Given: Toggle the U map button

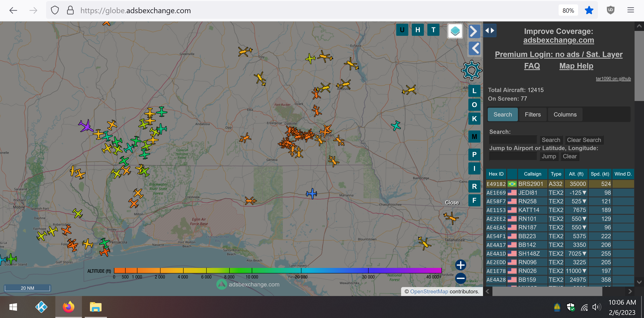Looking at the screenshot, I should 402,30.
